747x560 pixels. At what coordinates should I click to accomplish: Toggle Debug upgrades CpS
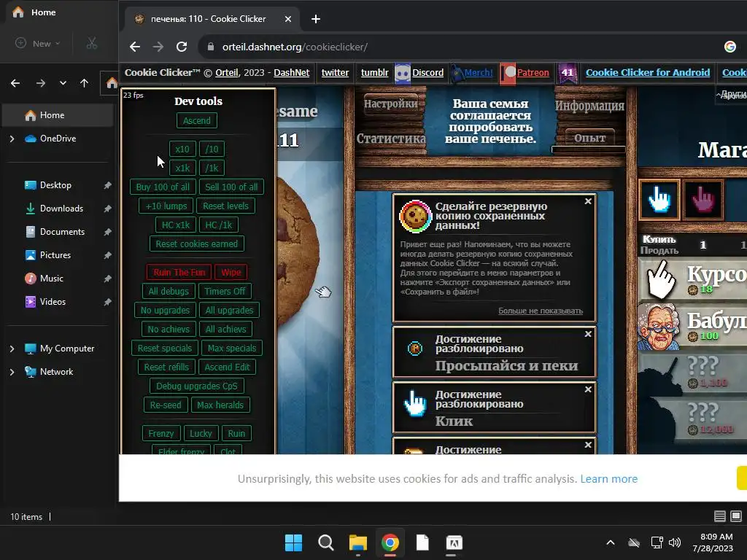(x=197, y=386)
